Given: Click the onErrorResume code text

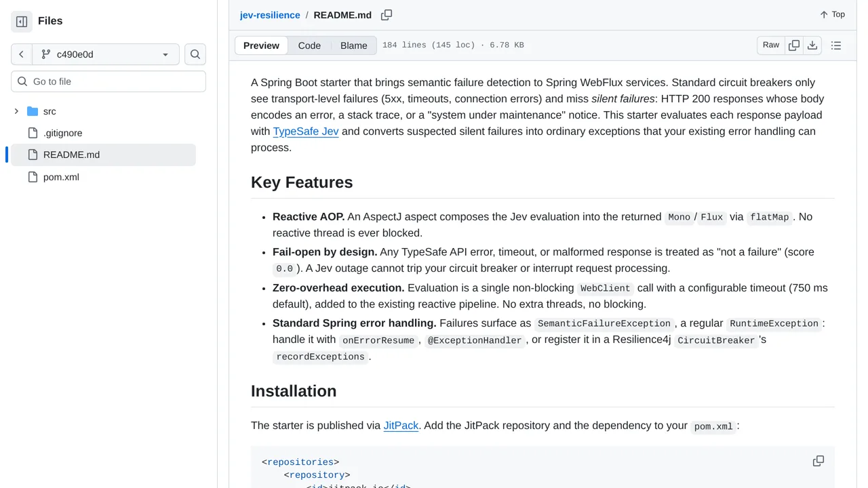Looking at the screenshot, I should click(378, 341).
